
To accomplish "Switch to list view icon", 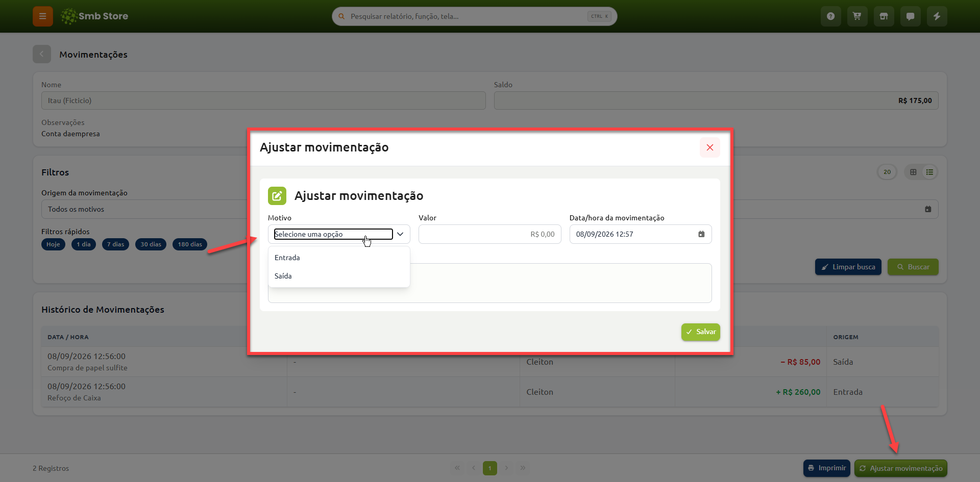I will pos(930,172).
